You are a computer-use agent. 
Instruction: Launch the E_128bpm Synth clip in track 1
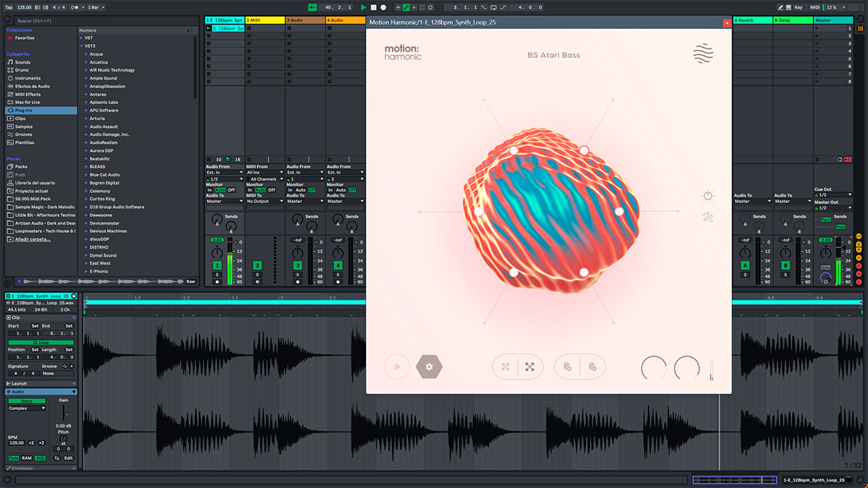(x=209, y=28)
